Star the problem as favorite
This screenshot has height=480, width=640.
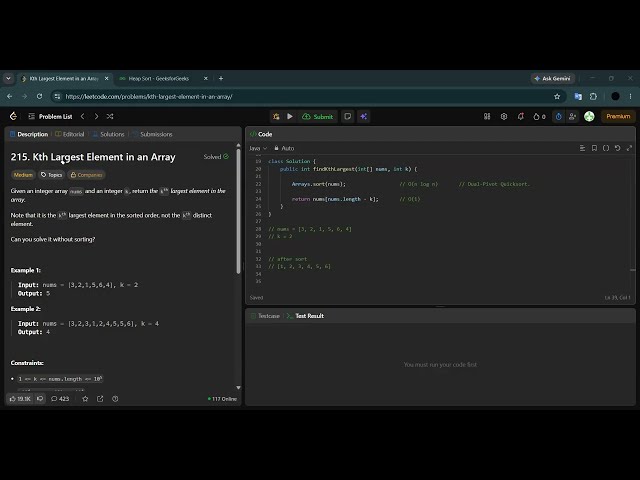85,399
